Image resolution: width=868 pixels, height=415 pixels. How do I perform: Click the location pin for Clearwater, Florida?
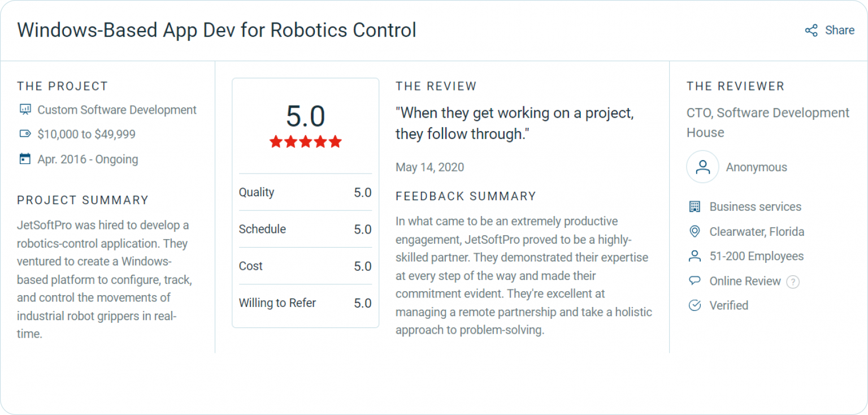pyautogui.click(x=696, y=231)
